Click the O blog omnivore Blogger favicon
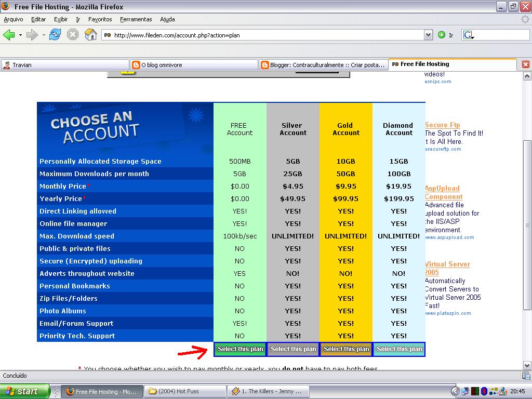The height and width of the screenshot is (399, 532). pos(136,65)
